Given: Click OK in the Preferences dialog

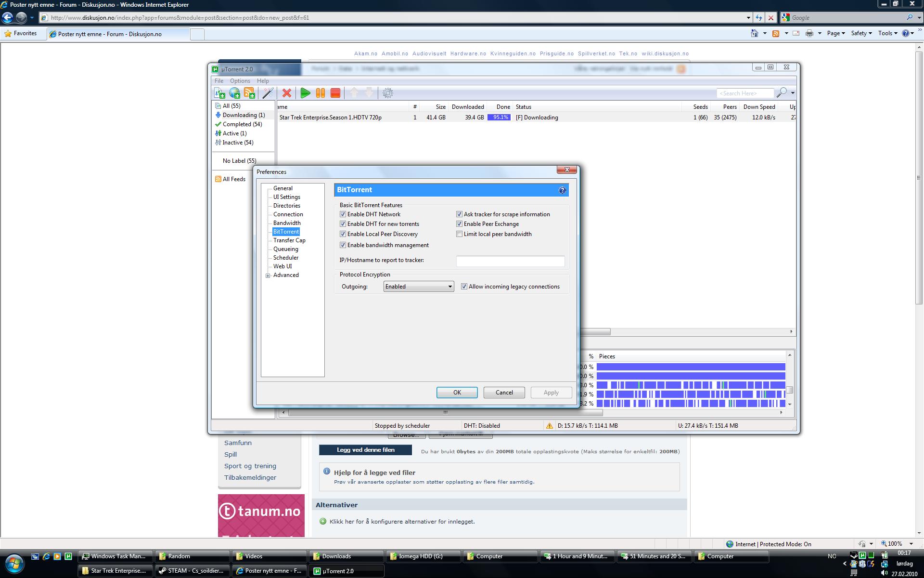Looking at the screenshot, I should (457, 393).
